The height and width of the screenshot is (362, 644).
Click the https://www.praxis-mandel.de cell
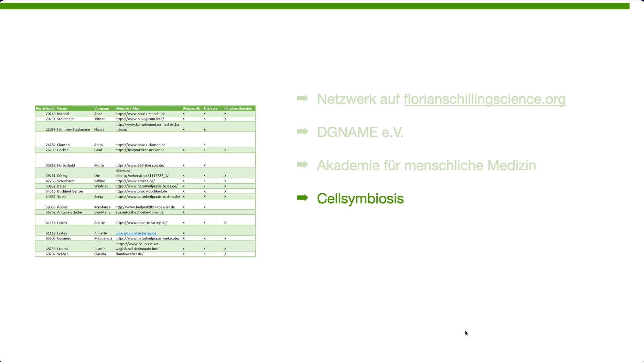[x=140, y=114]
